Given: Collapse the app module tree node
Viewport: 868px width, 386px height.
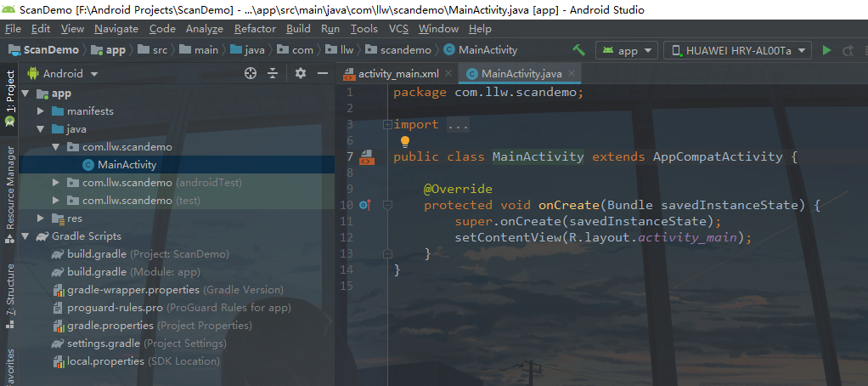Looking at the screenshot, I should (25, 94).
